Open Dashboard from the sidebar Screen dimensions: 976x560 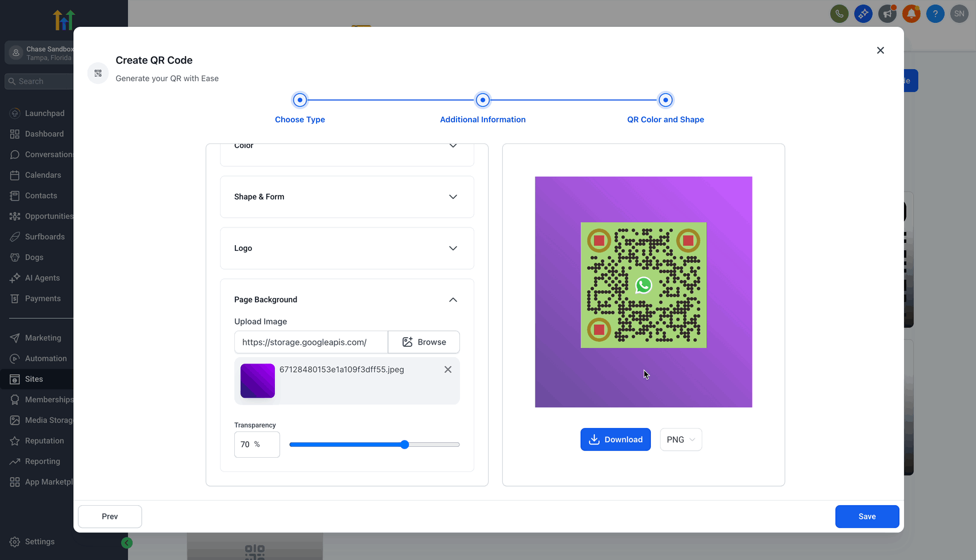[x=45, y=134]
